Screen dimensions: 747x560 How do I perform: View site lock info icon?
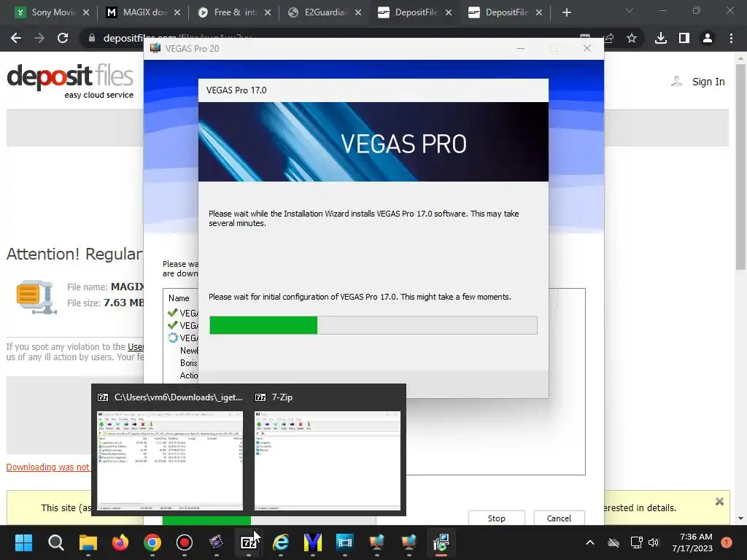coord(91,38)
